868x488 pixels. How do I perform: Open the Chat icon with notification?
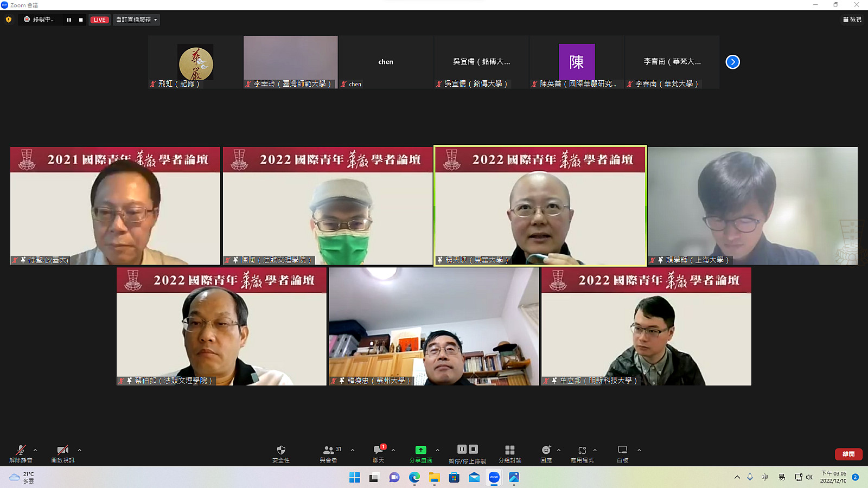(378, 450)
